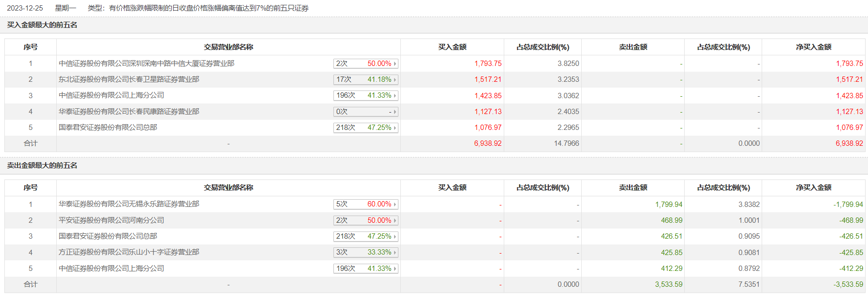Click the date 2023-12-25

[25, 8]
